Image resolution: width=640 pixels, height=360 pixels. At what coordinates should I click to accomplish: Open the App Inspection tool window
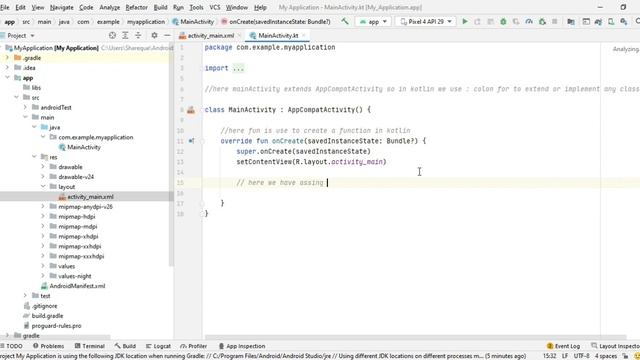242,346
